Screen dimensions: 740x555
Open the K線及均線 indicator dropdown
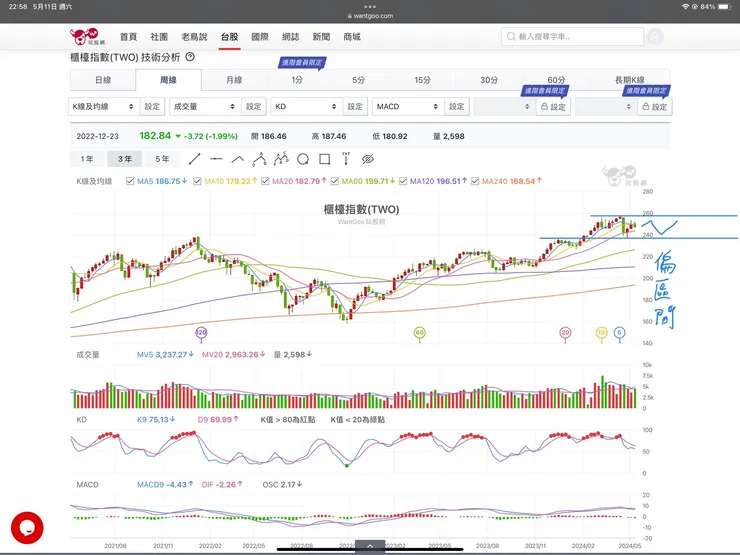[x=103, y=106]
